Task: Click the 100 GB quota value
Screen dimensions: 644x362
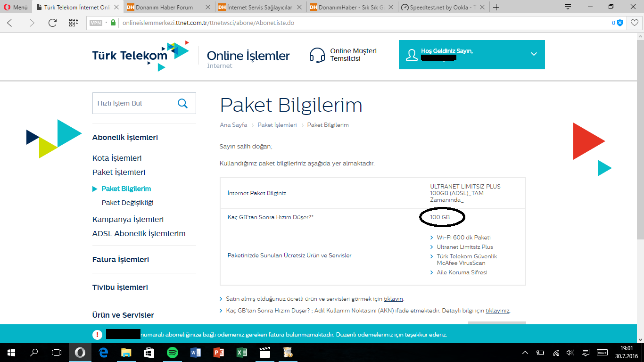Action: pos(440,217)
